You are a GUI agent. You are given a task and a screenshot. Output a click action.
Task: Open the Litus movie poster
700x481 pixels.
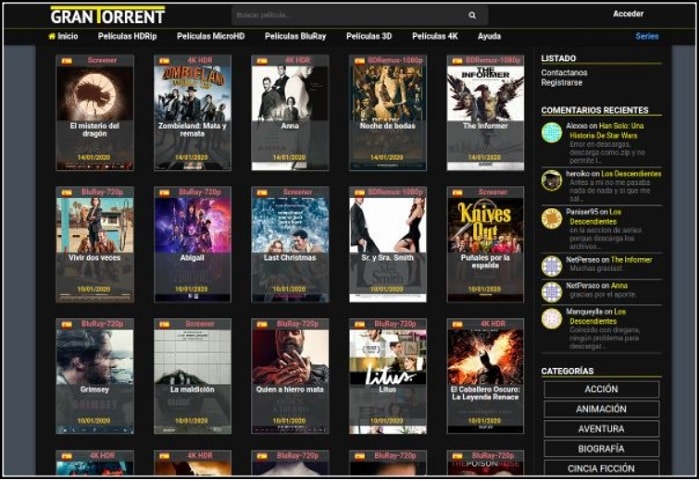click(388, 376)
